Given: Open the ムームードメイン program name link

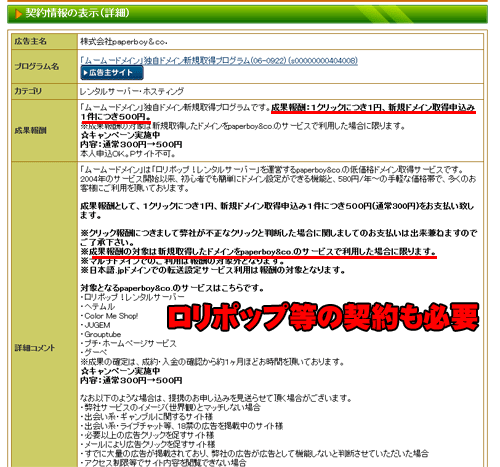Looking at the screenshot, I should coord(219,61).
